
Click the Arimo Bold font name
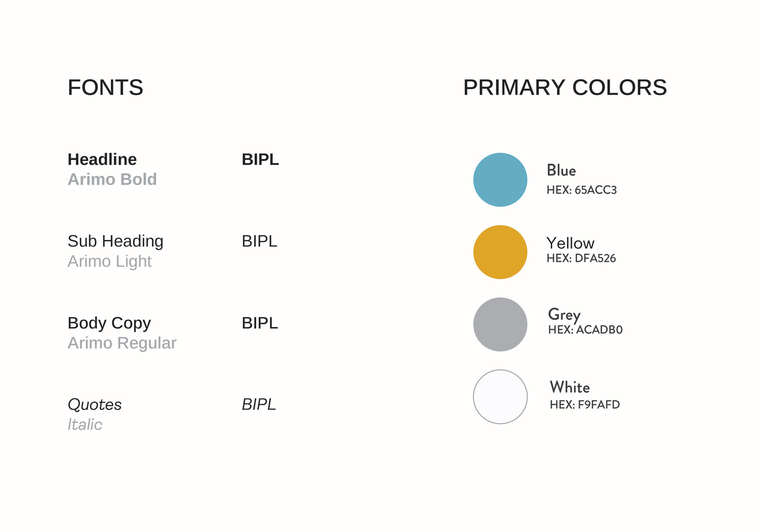113,179
